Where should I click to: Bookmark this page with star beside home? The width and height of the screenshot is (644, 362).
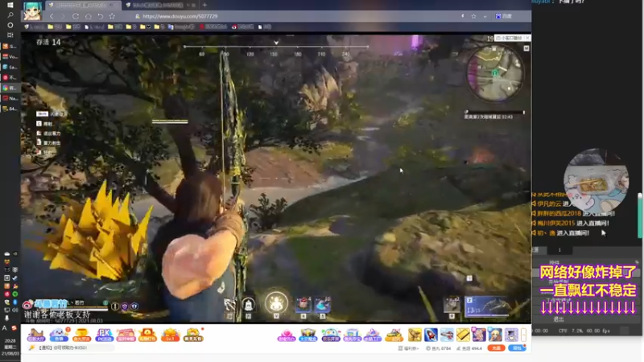[112, 16]
